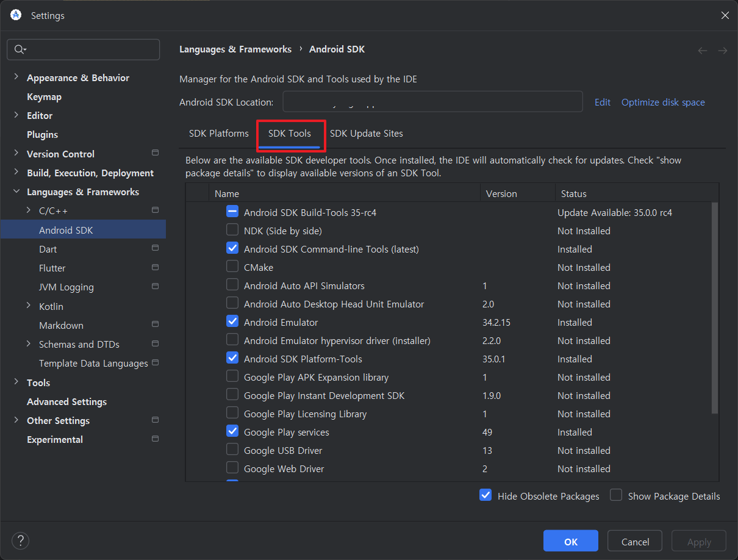Expand the Tools section arrow

click(16, 382)
